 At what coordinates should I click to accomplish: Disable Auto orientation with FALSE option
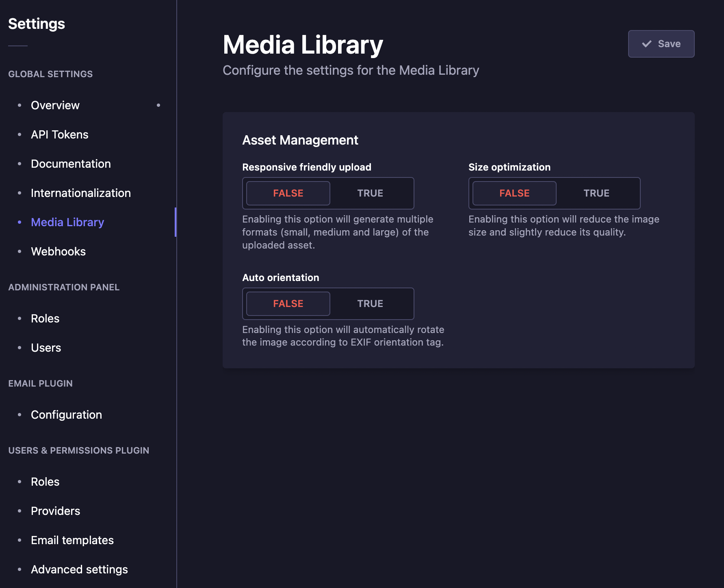click(x=287, y=303)
